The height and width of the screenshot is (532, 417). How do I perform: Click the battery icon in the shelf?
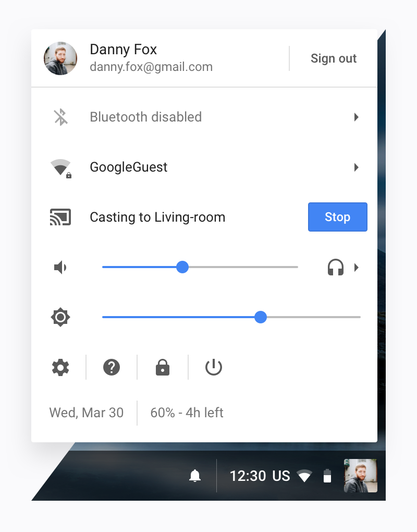(327, 476)
